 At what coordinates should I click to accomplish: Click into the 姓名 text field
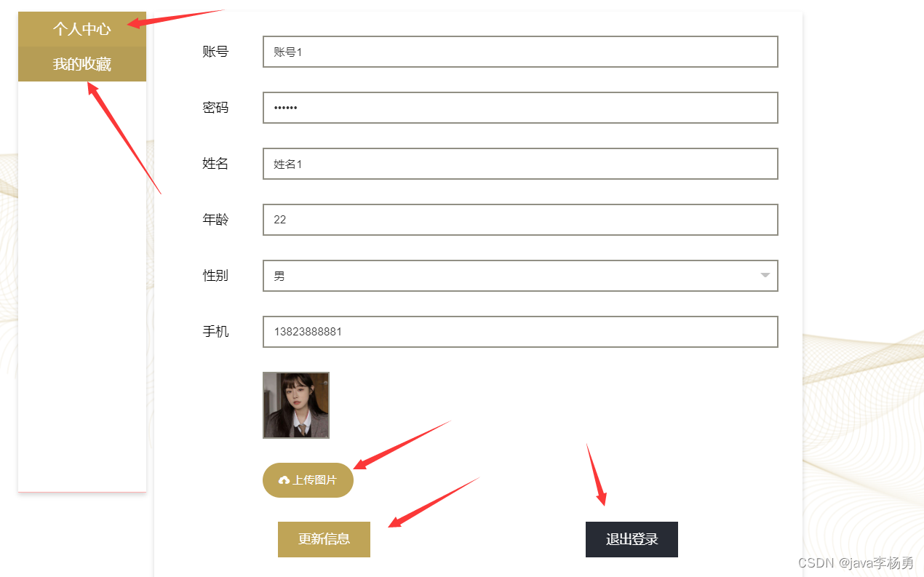520,164
